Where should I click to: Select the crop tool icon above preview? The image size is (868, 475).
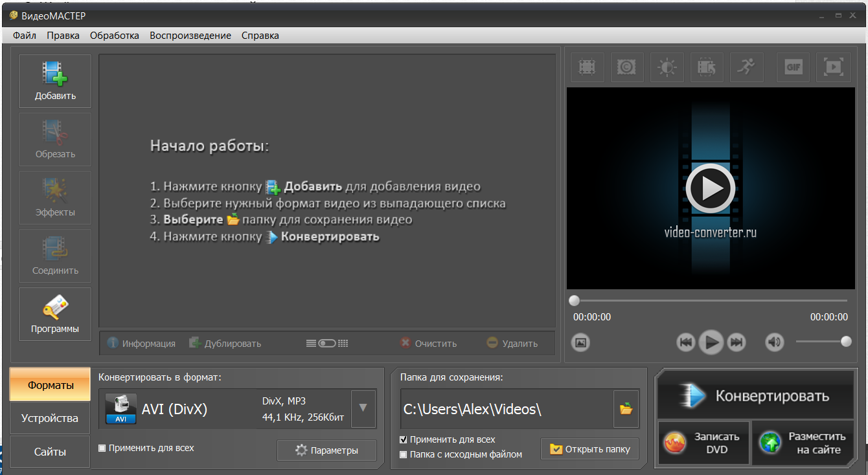point(587,67)
